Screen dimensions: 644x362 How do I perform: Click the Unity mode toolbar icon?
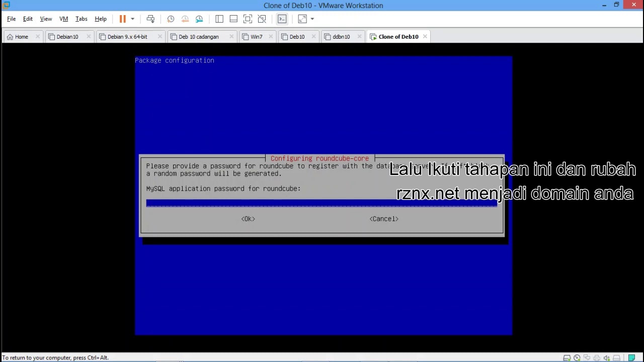tap(262, 19)
